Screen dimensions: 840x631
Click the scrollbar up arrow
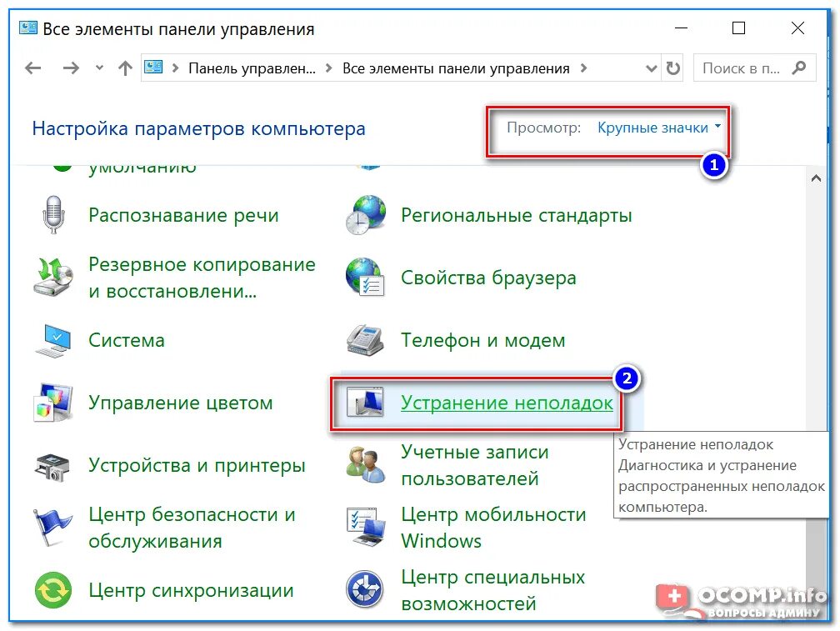tap(816, 178)
